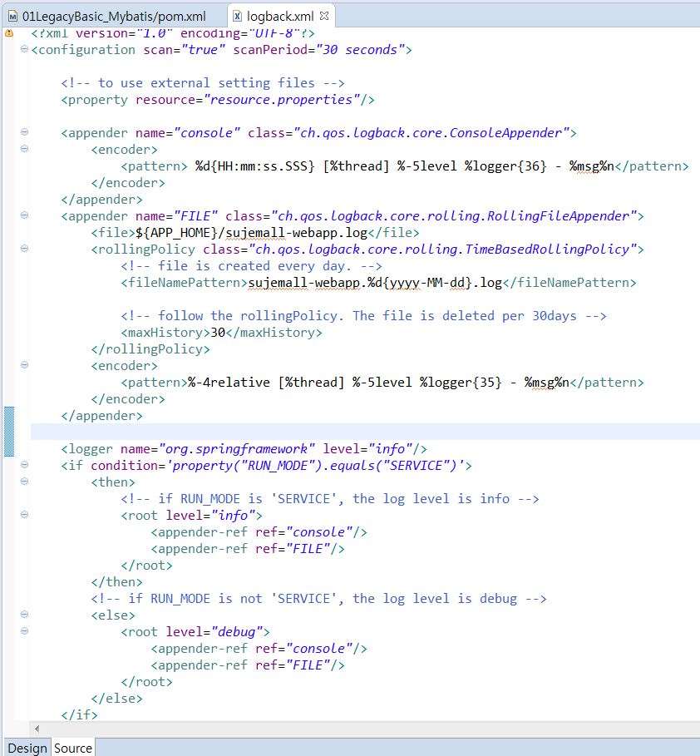This screenshot has width=700, height=756.
Task: Collapse the then element fold
Action: pos(25,482)
